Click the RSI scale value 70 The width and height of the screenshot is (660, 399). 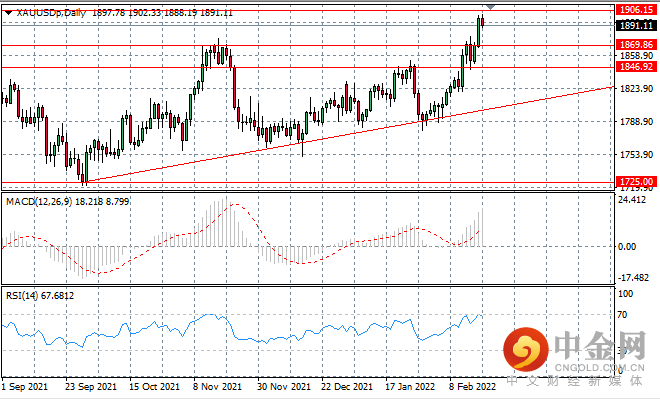tap(622, 315)
